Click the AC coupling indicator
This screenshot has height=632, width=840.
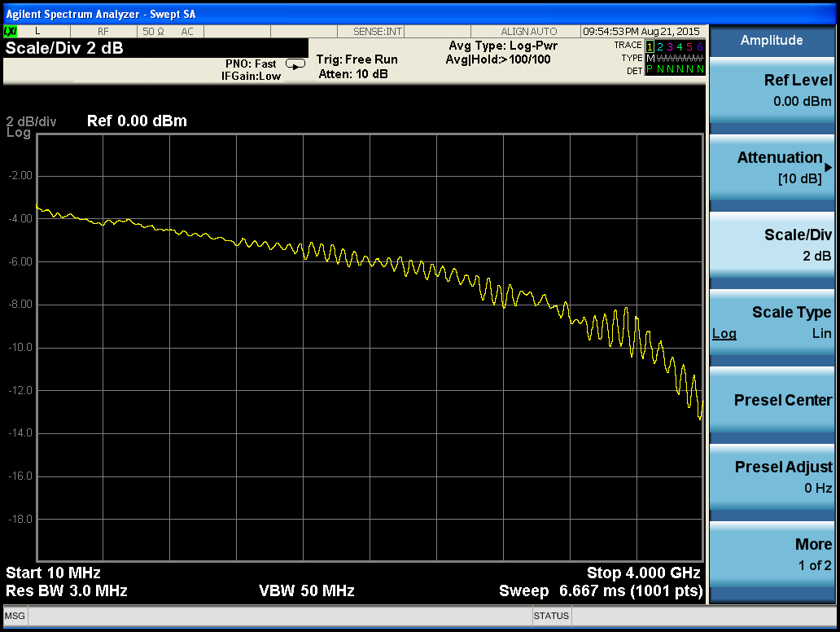coord(187,31)
